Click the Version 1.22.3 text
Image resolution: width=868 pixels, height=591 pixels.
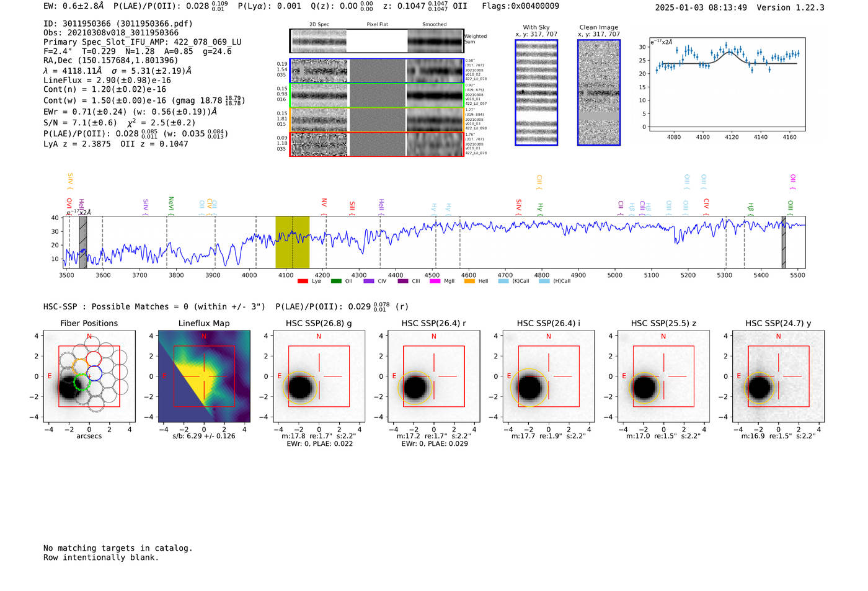(x=789, y=7)
